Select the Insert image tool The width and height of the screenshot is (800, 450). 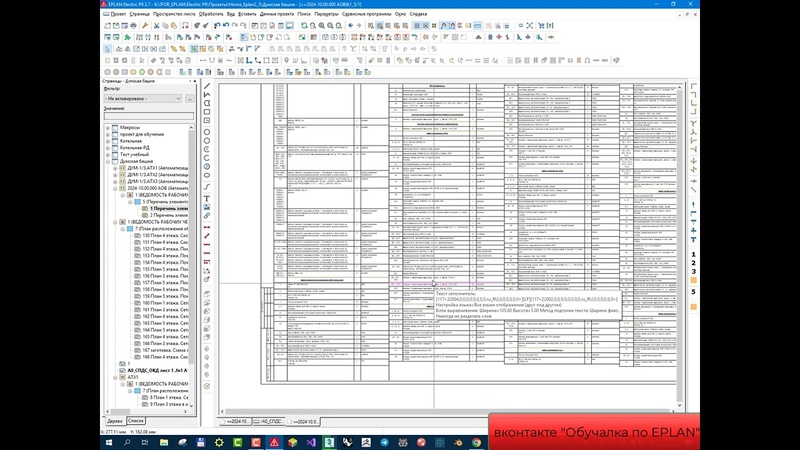point(207,207)
